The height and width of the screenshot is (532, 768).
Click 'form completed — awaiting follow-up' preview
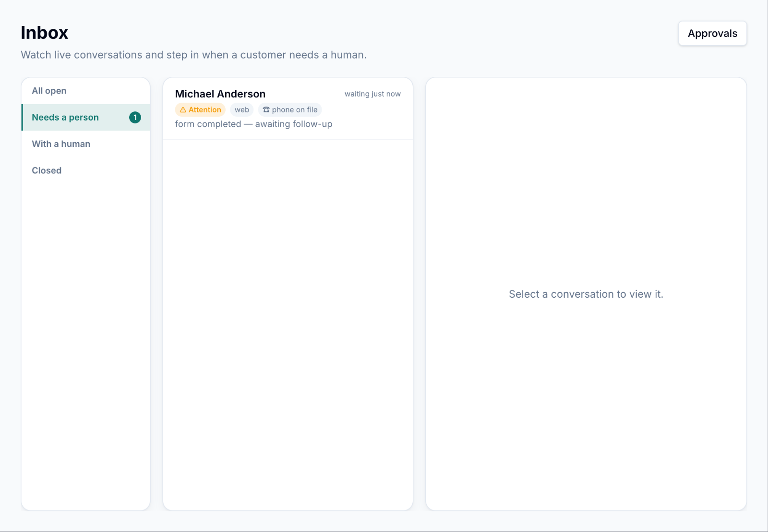[x=253, y=124]
